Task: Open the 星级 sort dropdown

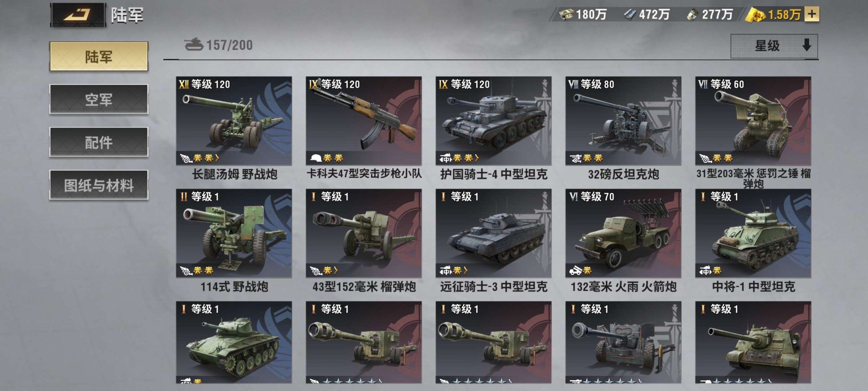Action: point(774,46)
